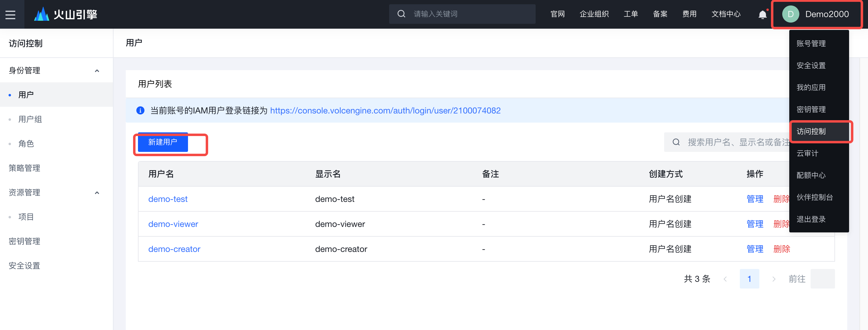868x330 pixels.
Task: Focus the top keyword search field
Action: 462,14
